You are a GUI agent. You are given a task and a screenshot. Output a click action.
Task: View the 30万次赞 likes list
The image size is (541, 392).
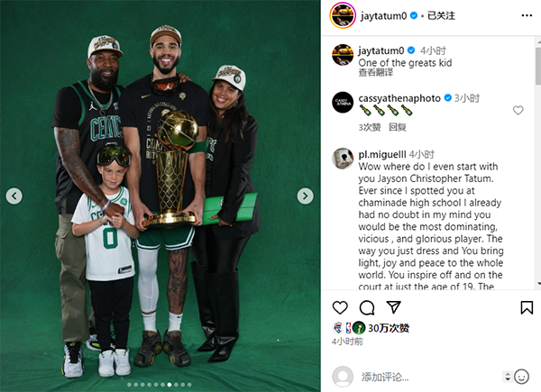tap(389, 328)
